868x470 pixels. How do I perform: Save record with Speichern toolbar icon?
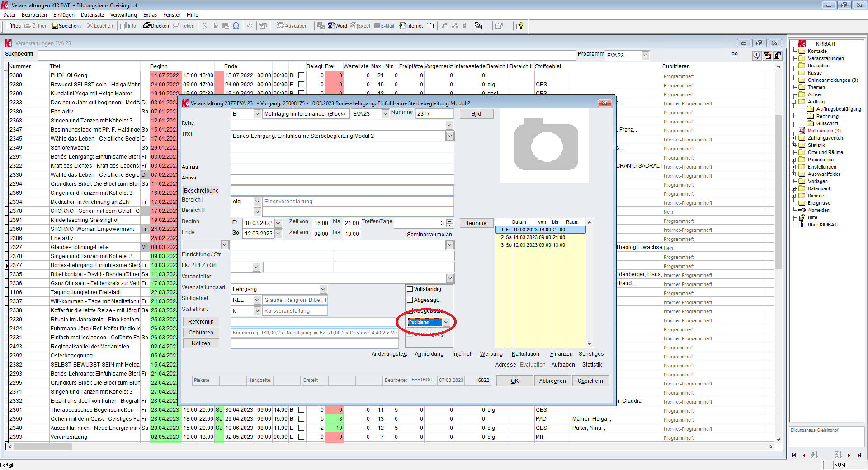pos(66,26)
